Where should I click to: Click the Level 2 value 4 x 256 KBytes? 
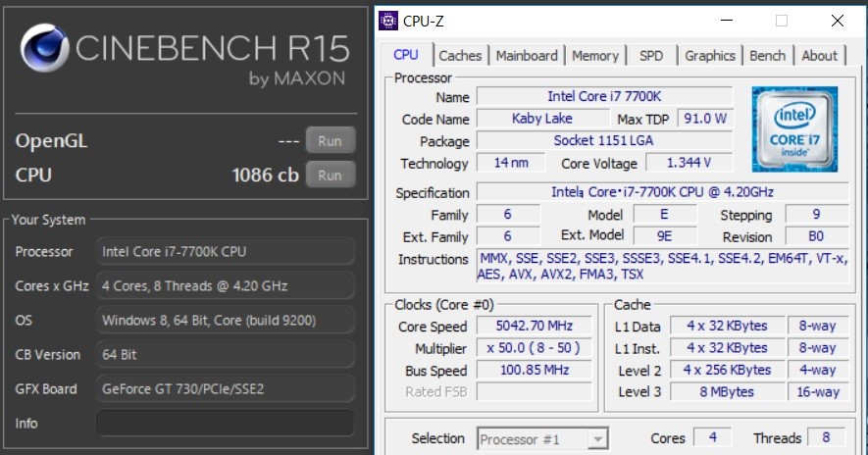[x=728, y=370]
